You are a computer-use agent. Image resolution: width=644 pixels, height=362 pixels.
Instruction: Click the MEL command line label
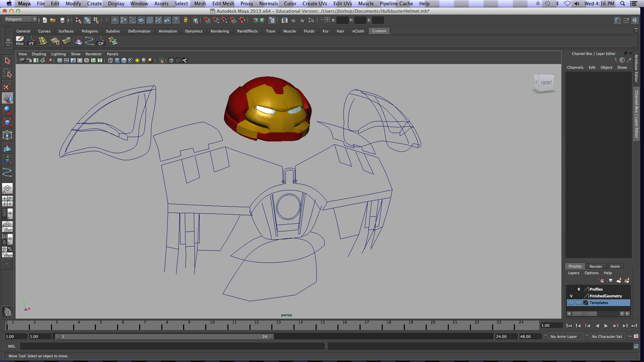(12, 346)
